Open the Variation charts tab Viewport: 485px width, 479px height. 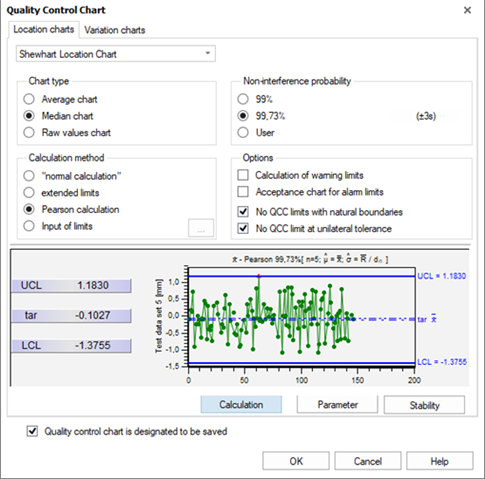click(115, 30)
